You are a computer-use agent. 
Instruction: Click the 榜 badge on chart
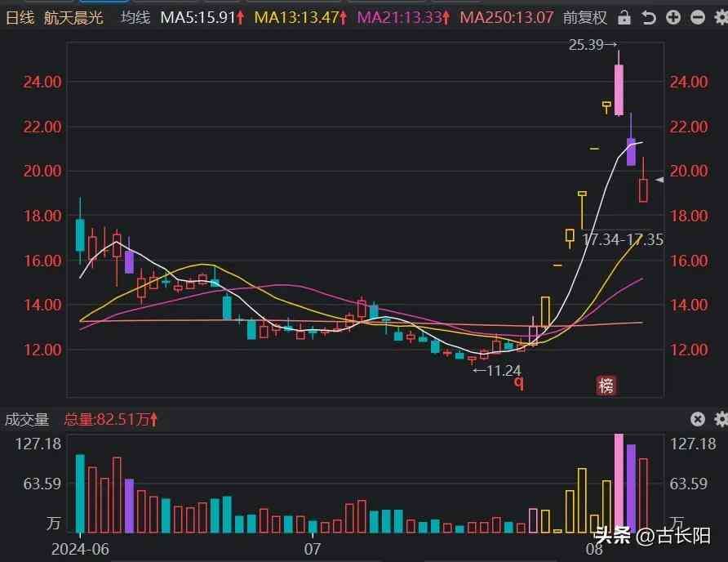(x=605, y=386)
